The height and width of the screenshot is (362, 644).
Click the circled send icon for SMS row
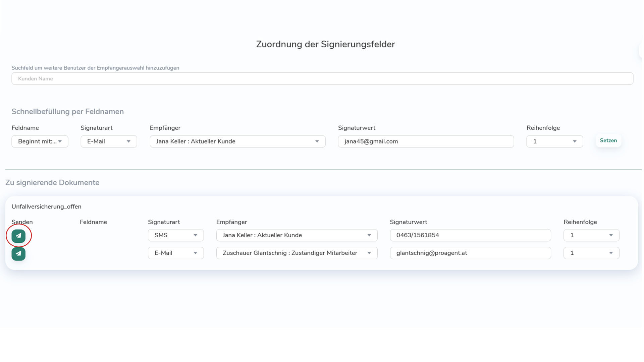[18, 236]
